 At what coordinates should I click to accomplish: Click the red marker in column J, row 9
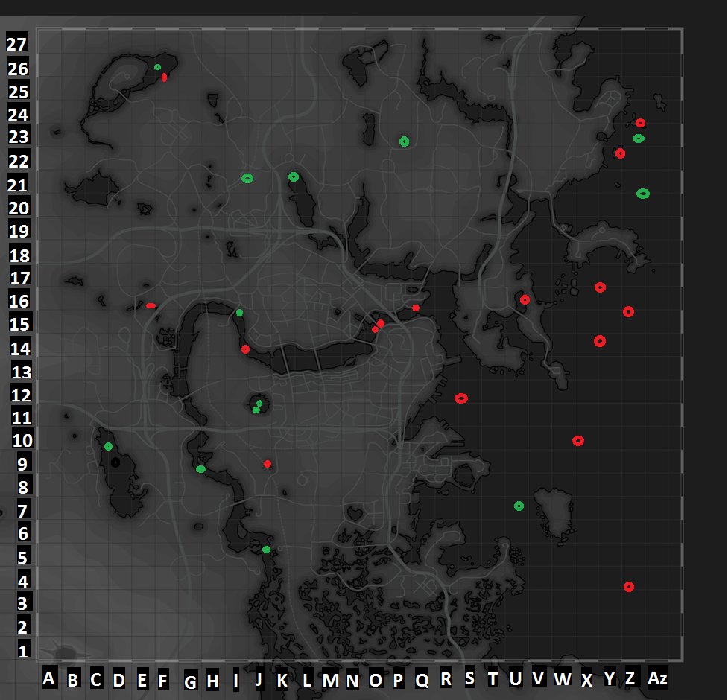pos(268,464)
